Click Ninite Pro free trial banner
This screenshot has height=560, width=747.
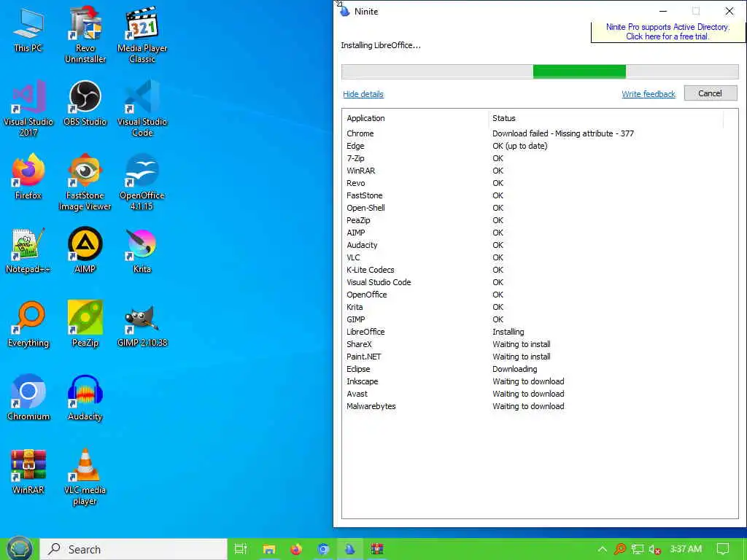(x=667, y=32)
